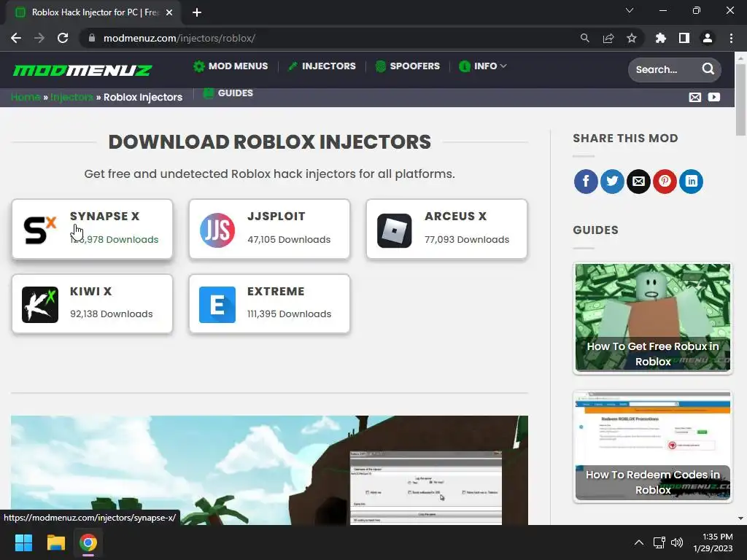Viewport: 747px width, 560px height.
Task: Click the address bar zoom/search icon
Action: 584,38
